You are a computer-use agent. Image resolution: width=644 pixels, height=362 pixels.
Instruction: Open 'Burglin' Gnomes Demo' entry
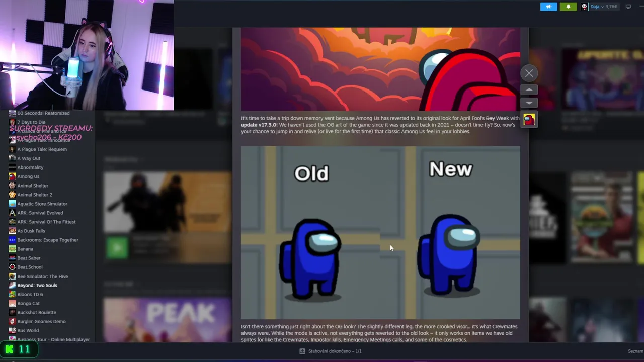pyautogui.click(x=41, y=321)
